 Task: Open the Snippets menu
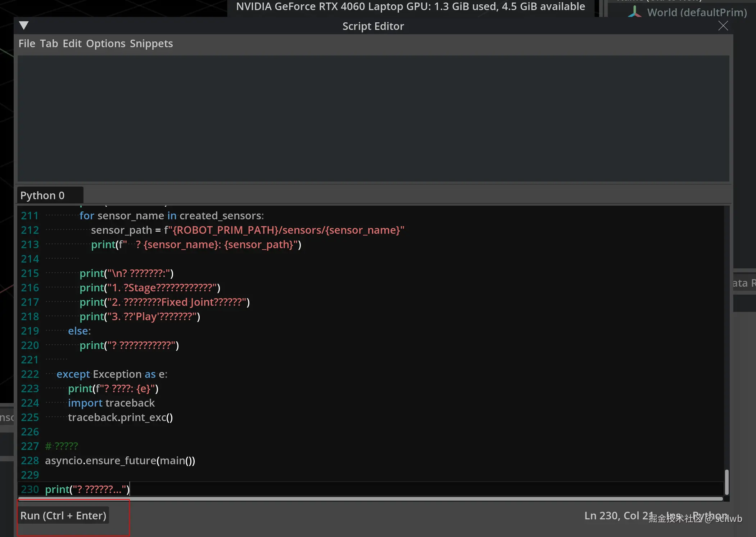point(151,44)
